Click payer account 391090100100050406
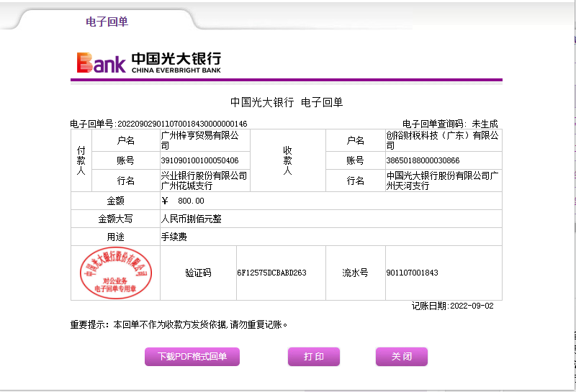 click(200, 160)
